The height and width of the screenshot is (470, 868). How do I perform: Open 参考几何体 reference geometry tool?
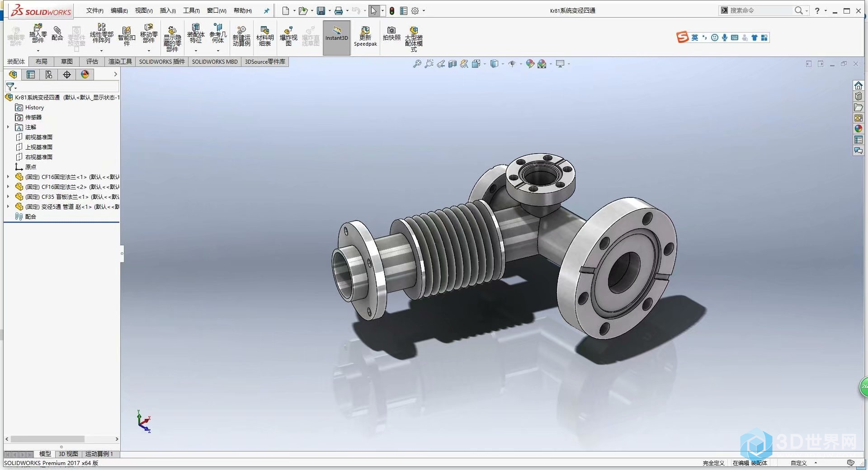pos(218,34)
